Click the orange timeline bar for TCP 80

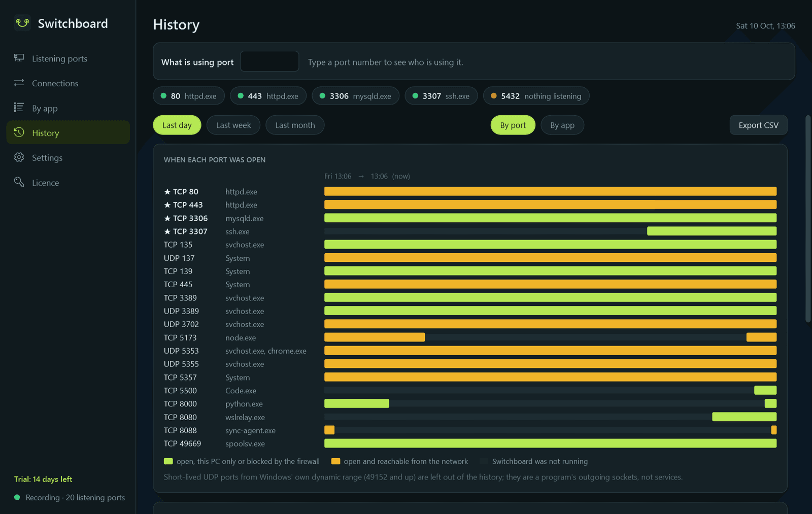pyautogui.click(x=550, y=191)
